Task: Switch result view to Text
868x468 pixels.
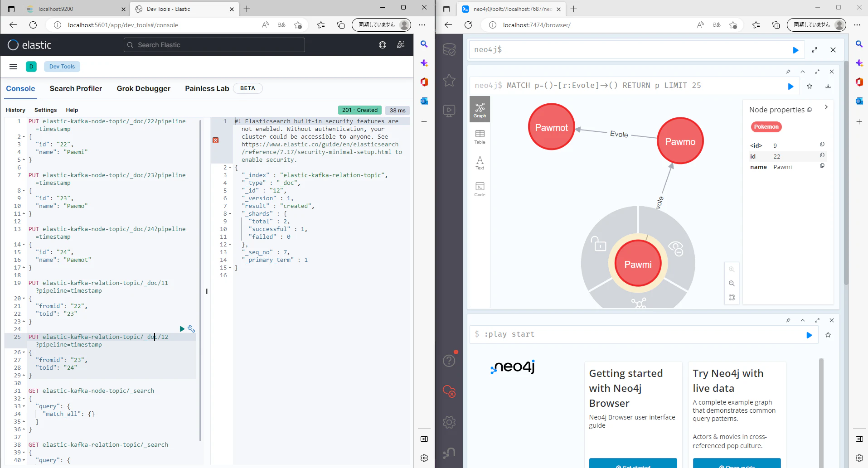Action: pos(480,163)
